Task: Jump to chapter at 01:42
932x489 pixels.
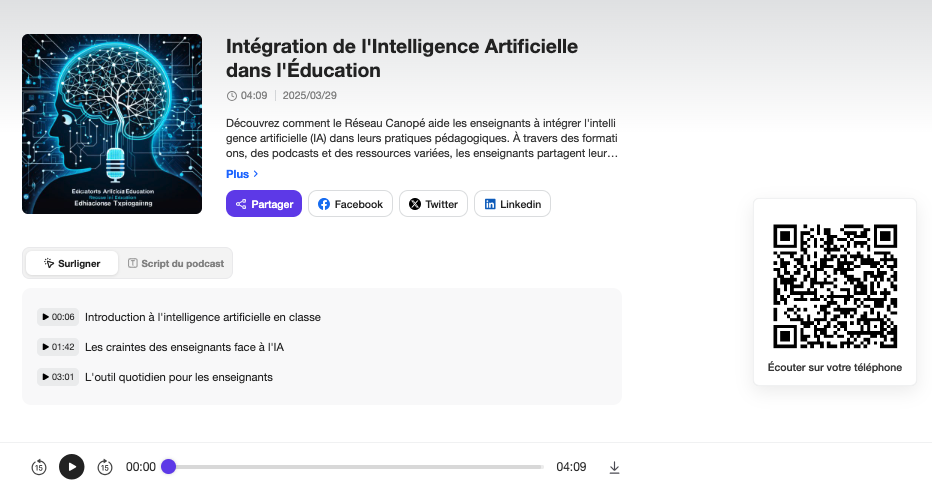Action: click(x=58, y=347)
